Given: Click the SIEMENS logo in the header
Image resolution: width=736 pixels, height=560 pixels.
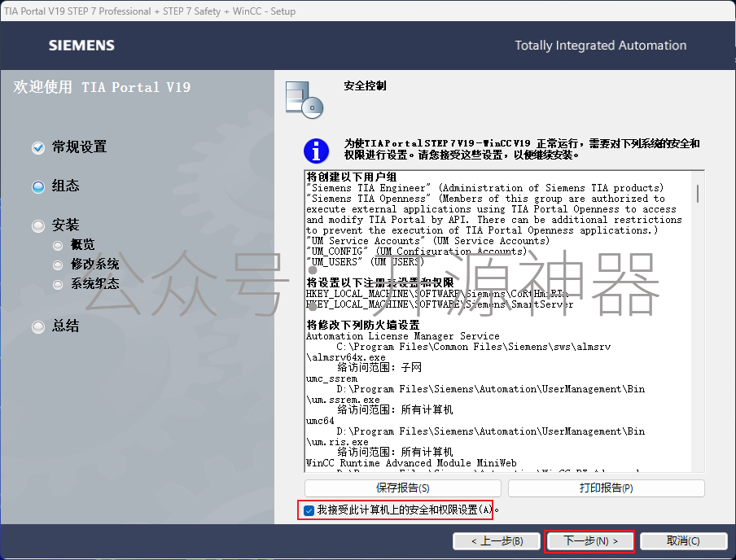Looking at the screenshot, I should (81, 46).
